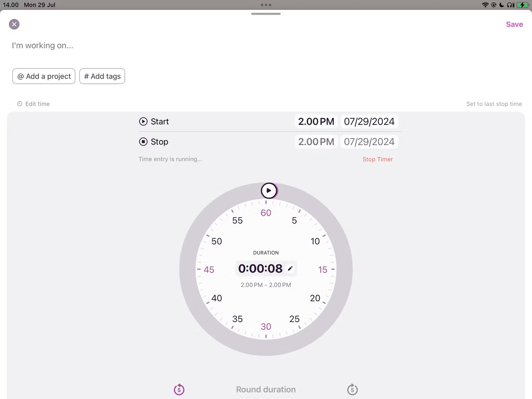Set stop to last stop time
532x399 pixels.
pos(494,104)
